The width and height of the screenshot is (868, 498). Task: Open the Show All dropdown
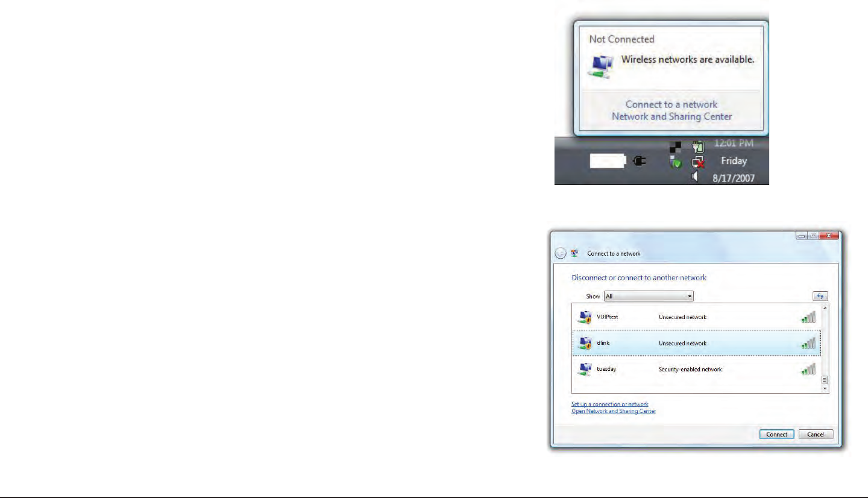(649, 297)
